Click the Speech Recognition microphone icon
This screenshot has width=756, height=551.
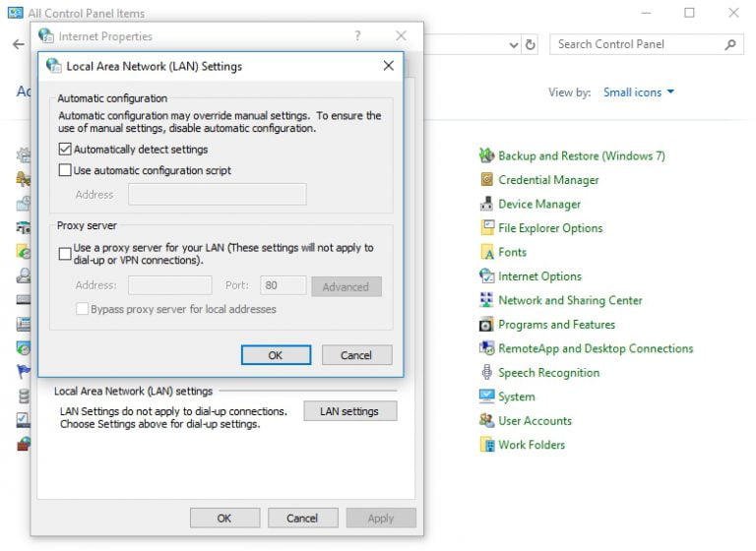[486, 373]
